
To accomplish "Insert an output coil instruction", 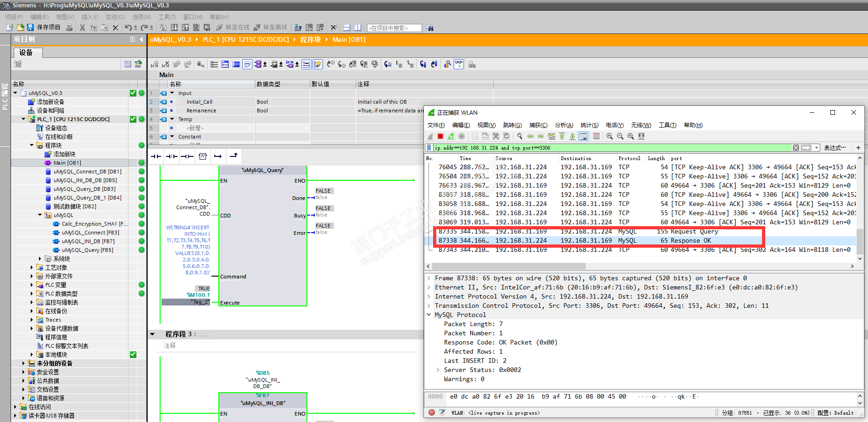I will 187,156.
